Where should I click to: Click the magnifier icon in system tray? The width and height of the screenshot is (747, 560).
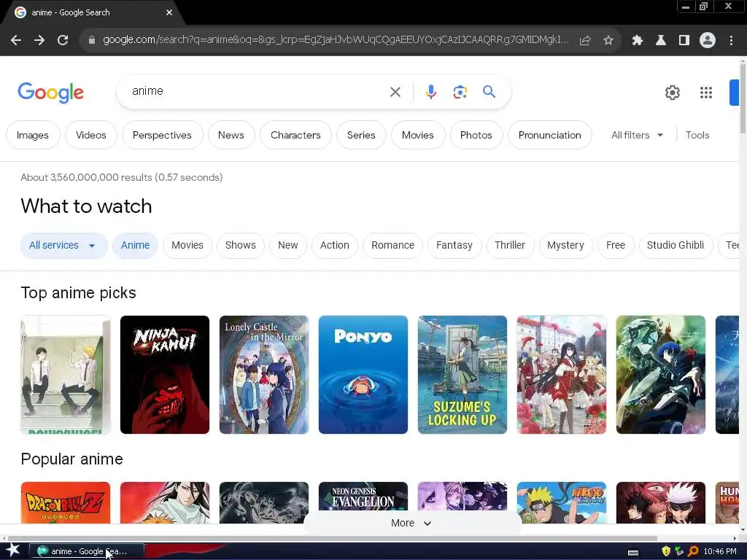693,551
